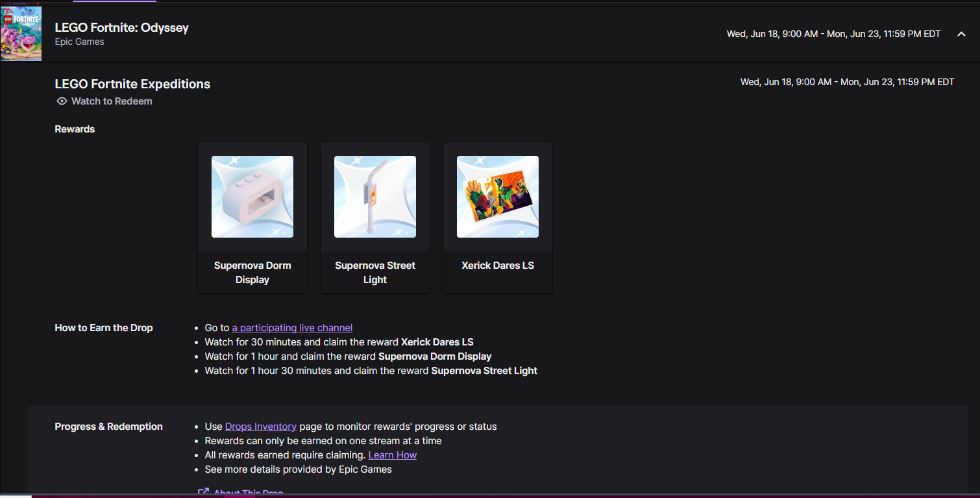Screen dimensions: 980x498
Task: Click the 'Watch for 30 minutes' instruction line
Action: tap(339, 342)
